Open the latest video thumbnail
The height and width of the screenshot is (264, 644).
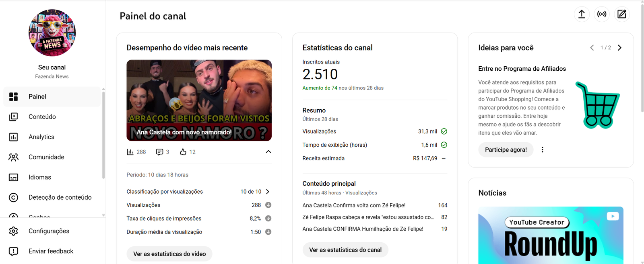click(199, 100)
